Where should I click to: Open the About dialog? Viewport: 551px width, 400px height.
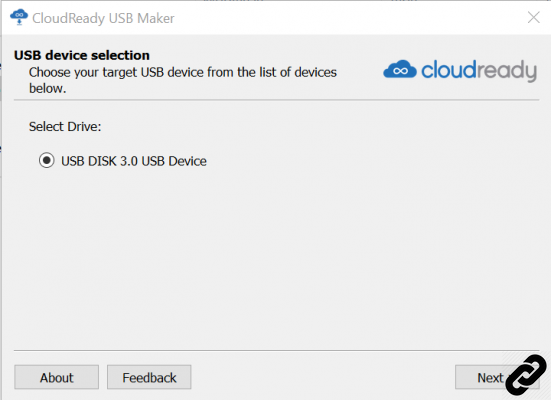(57, 377)
